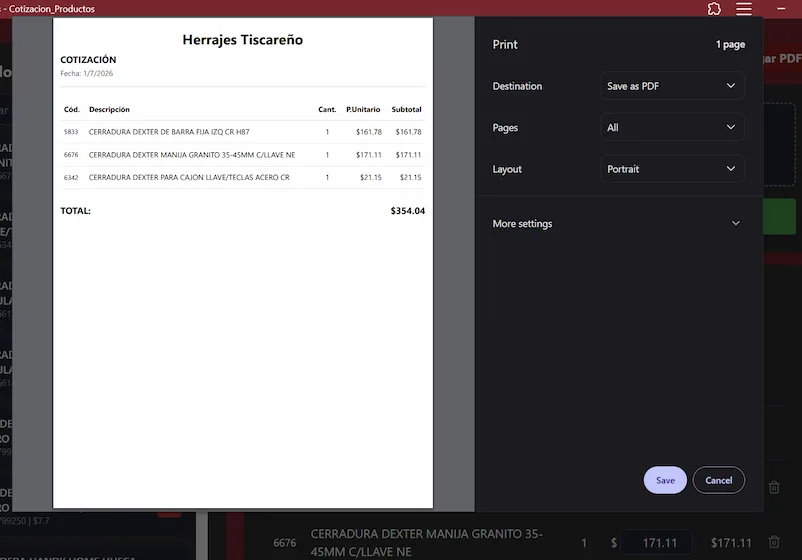The height and width of the screenshot is (560, 802).
Task: Open the Destination Save as PDF dropdown
Action: click(x=672, y=86)
